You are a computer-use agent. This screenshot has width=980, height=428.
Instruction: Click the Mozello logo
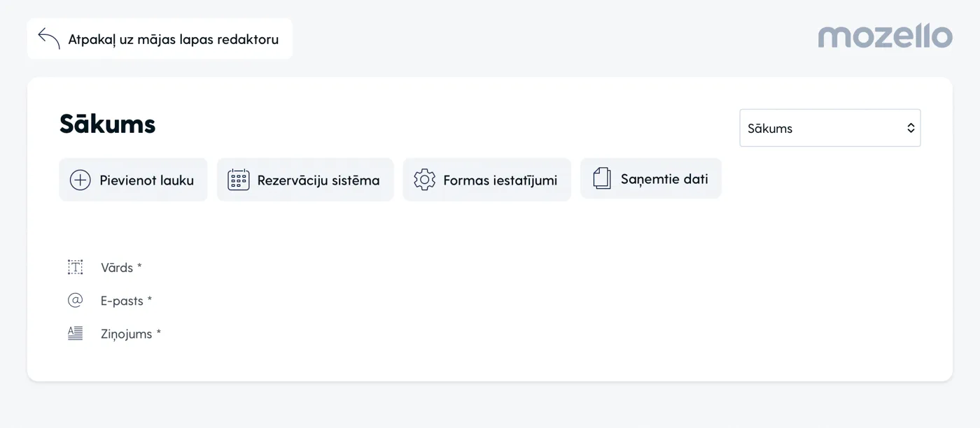click(885, 36)
